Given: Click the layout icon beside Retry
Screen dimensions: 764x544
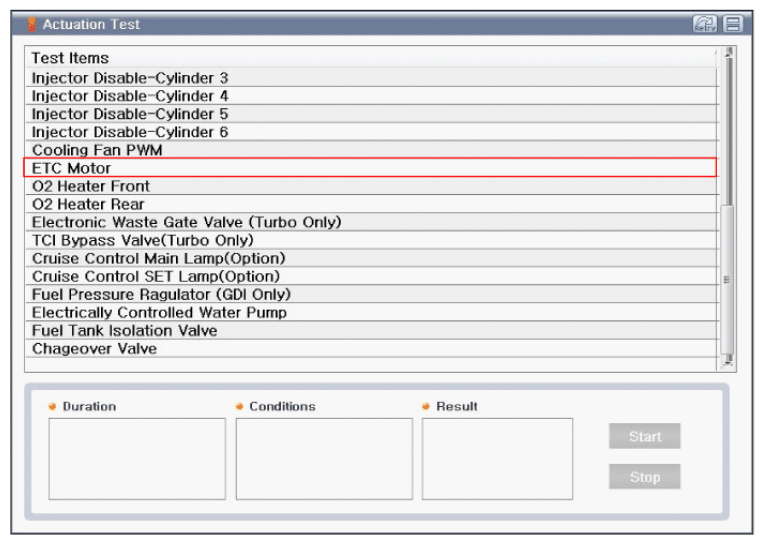Looking at the screenshot, I should pyautogui.click(x=732, y=24).
